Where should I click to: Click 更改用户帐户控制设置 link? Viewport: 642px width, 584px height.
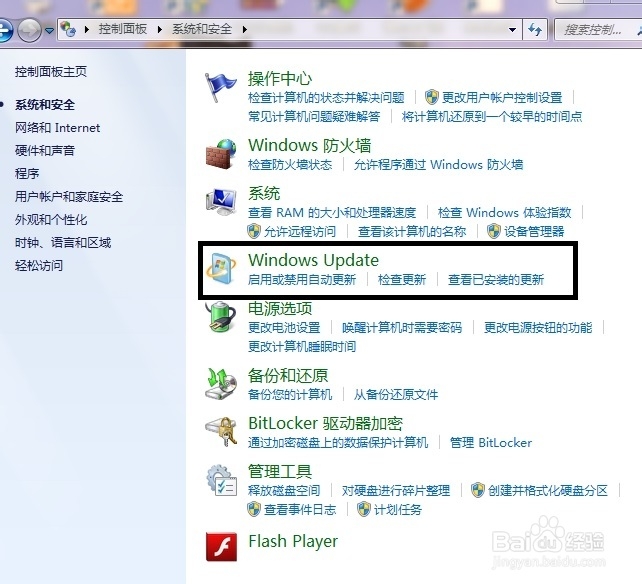pos(502,97)
